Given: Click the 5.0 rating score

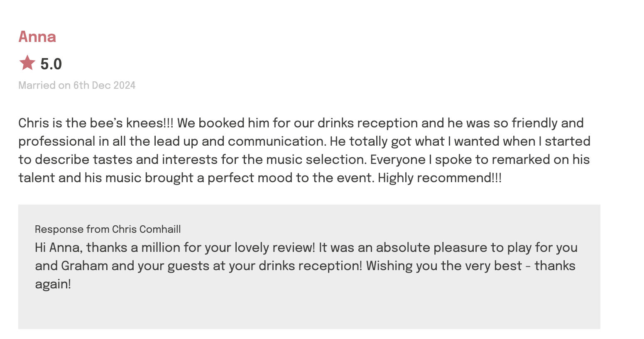Looking at the screenshot, I should point(51,64).
